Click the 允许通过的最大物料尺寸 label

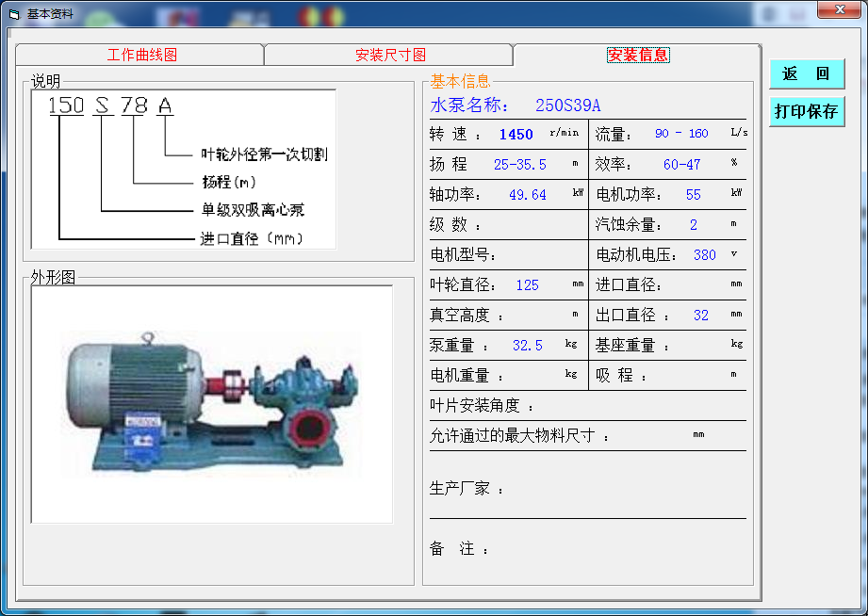[x=518, y=436]
